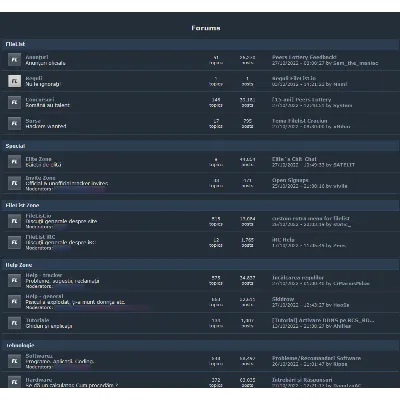Open the Bursa forum
This screenshot has height=400, width=400.
pyautogui.click(x=33, y=121)
